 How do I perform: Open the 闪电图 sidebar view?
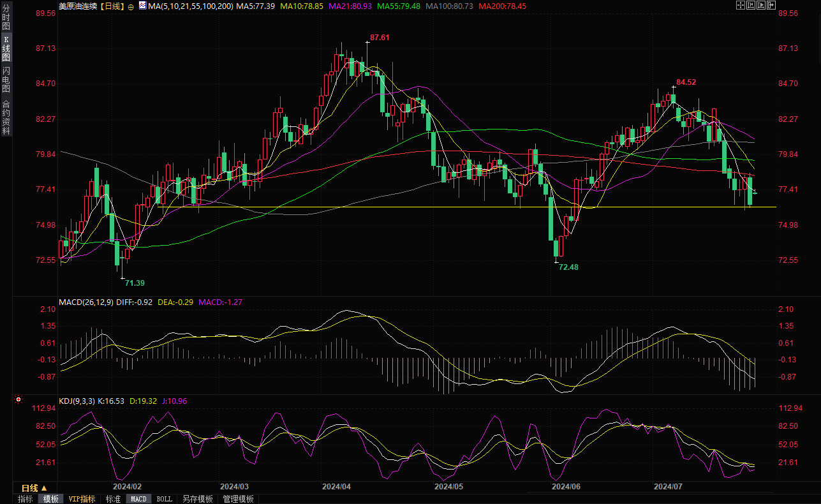tap(6, 79)
